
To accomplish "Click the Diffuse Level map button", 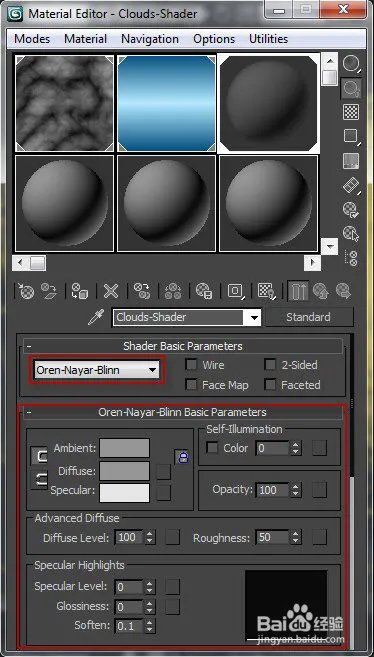I will tap(173, 537).
